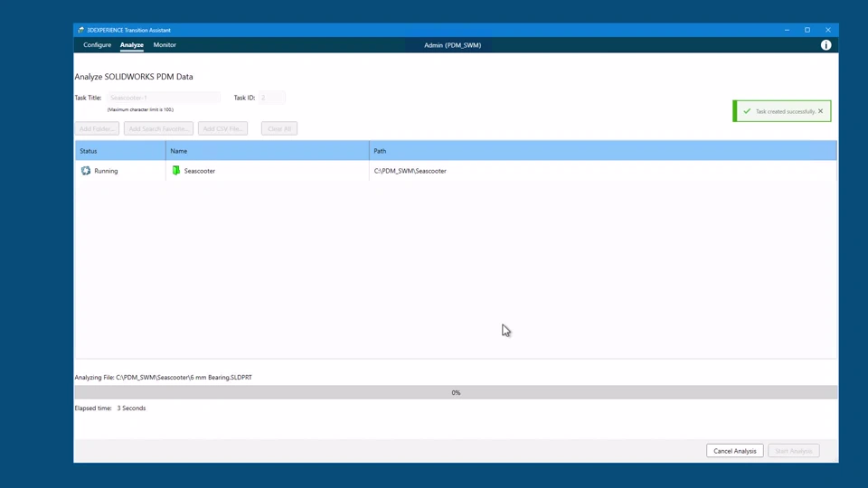The image size is (868, 488).
Task: Click the Start Analysis button
Action: [793, 451]
